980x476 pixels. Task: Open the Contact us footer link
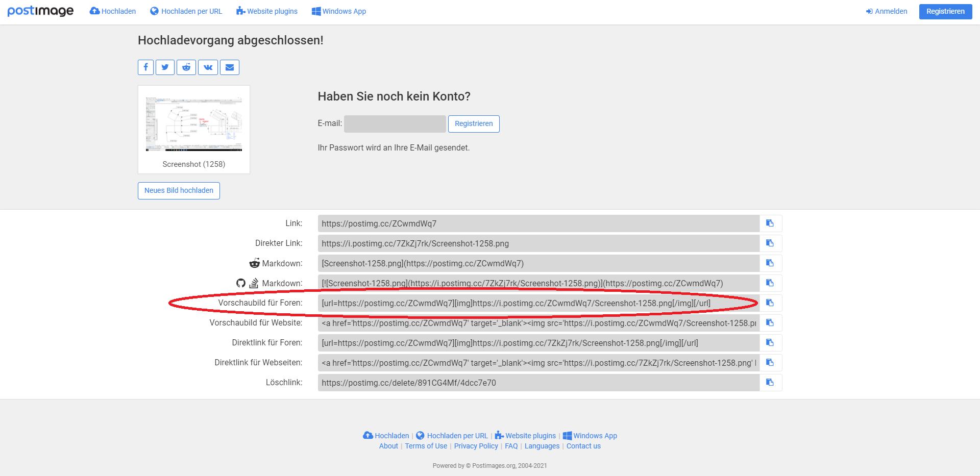[x=583, y=446]
